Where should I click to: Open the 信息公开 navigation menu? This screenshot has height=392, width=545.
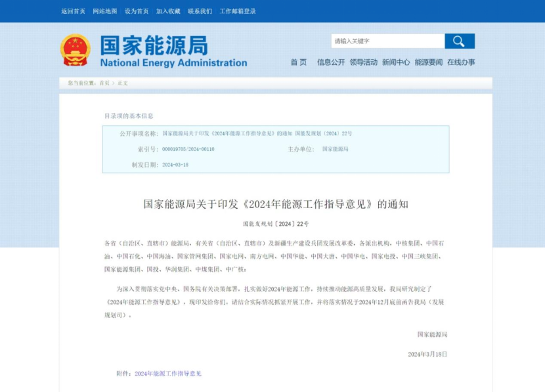tap(331, 62)
